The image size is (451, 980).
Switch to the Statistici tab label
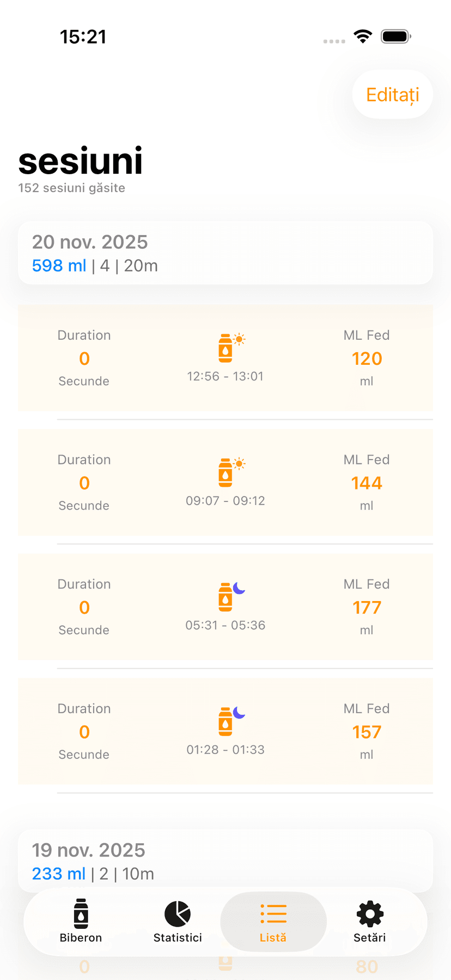point(178,938)
